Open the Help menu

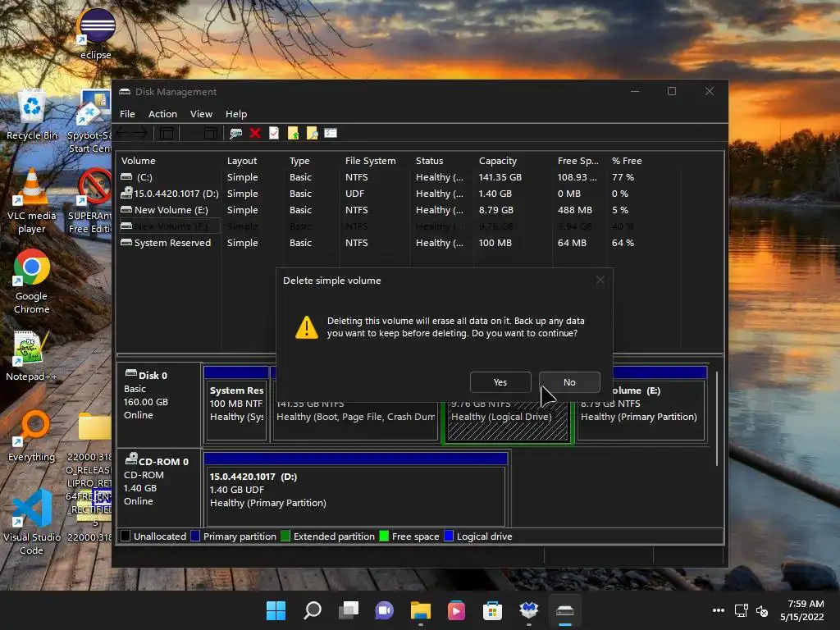click(x=236, y=113)
